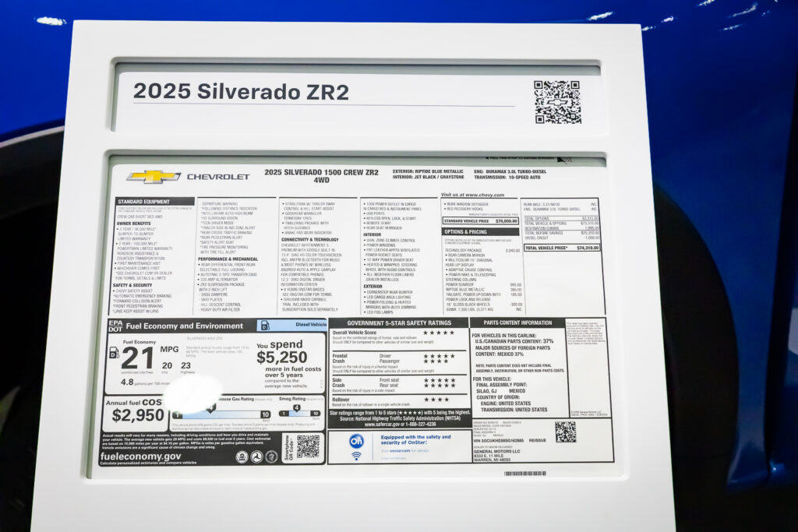Click the EPA DOT badge

(x=115, y=326)
